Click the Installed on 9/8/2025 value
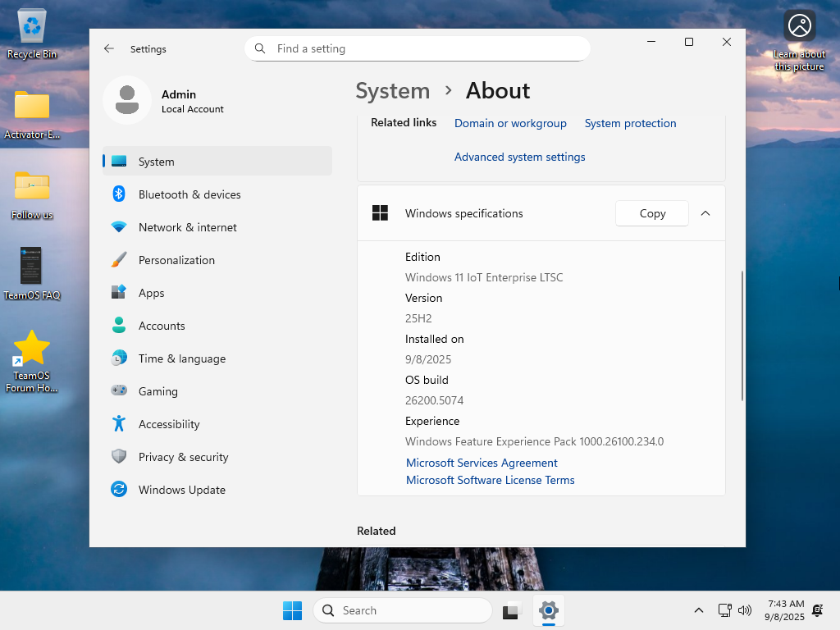The width and height of the screenshot is (840, 630). click(428, 359)
